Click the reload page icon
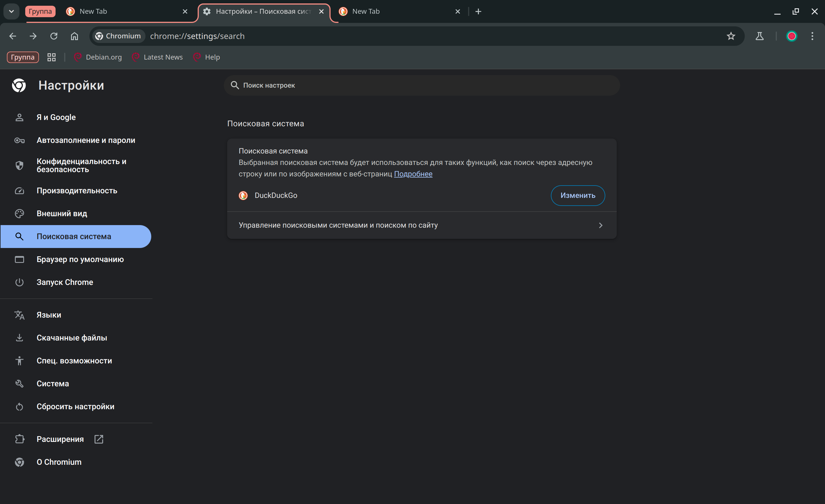Screen dimensions: 825x504 (54, 36)
